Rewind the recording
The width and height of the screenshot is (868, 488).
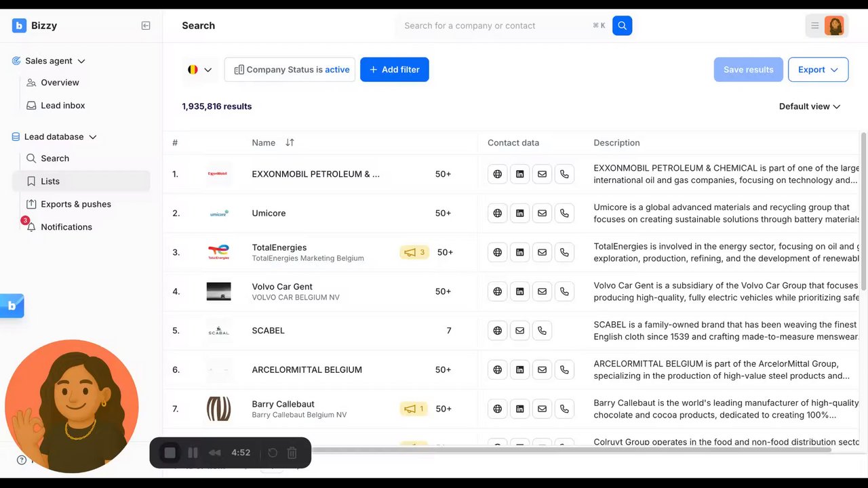215,453
